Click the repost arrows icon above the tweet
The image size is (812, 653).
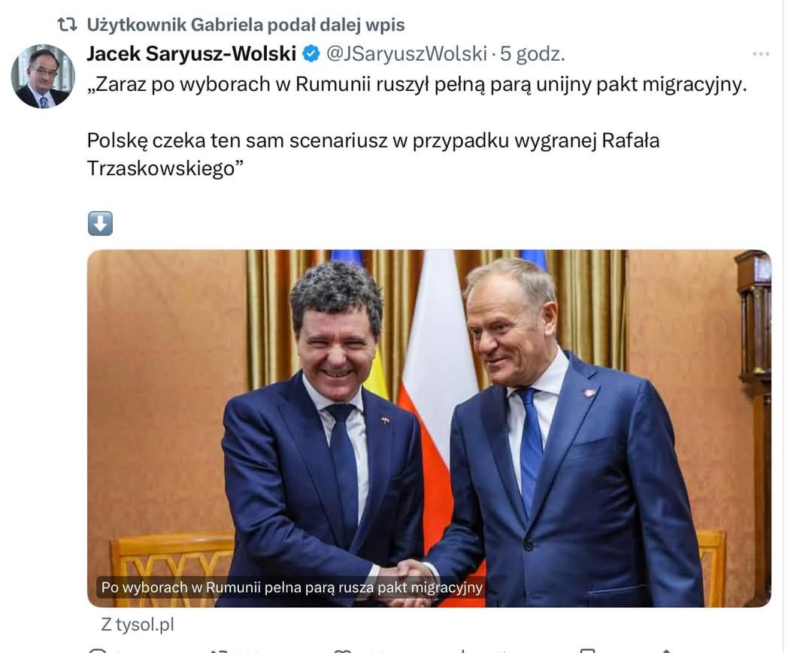point(68,24)
